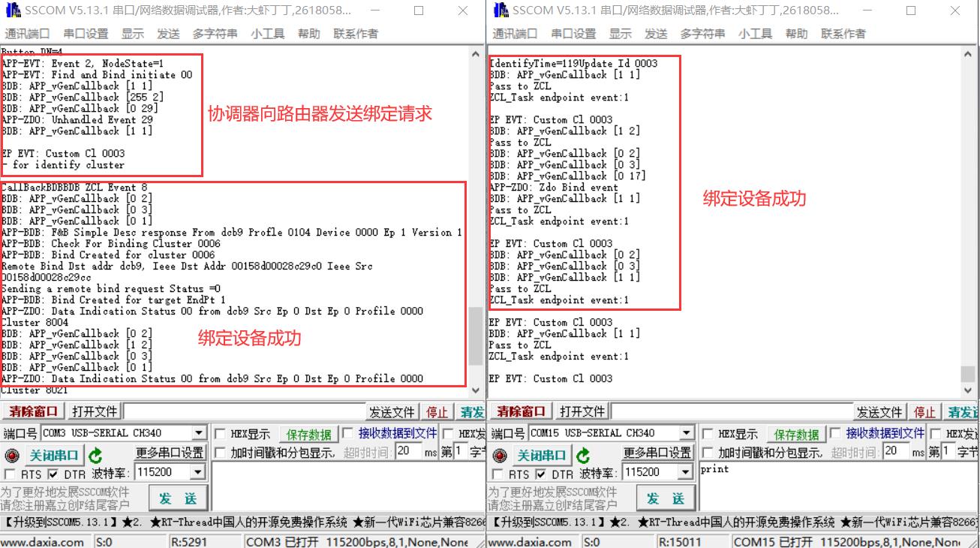Click 发送文件 button in COM3 window
Image resolution: width=980 pixels, height=548 pixels.
pyautogui.click(x=392, y=412)
